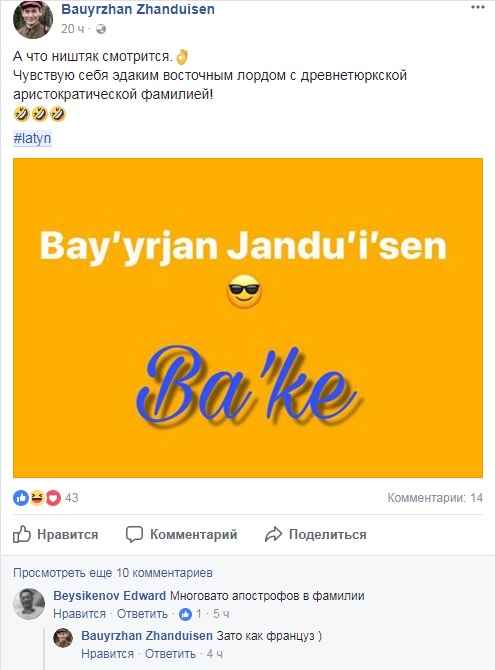Click the thumbs-up Like icon button
Screen dimensions: 495x670
pos(22,534)
